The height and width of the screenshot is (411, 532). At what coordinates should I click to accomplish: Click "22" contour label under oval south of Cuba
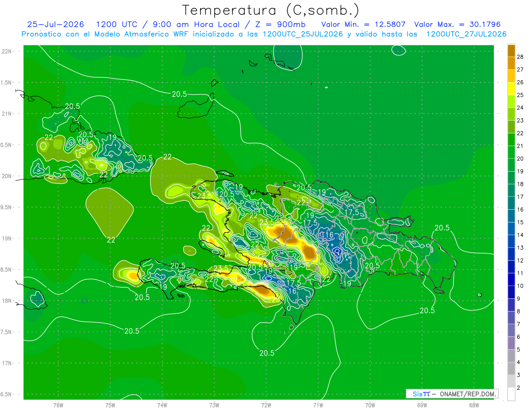111,240
